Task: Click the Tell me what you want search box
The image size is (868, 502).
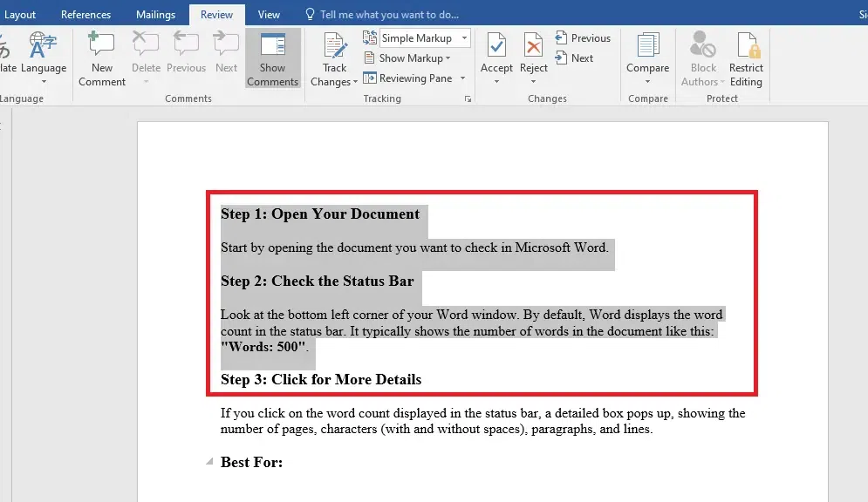Action: tap(389, 14)
